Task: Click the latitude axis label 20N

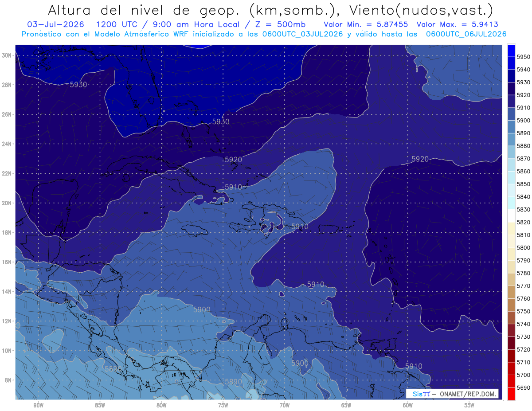Action: (7, 203)
